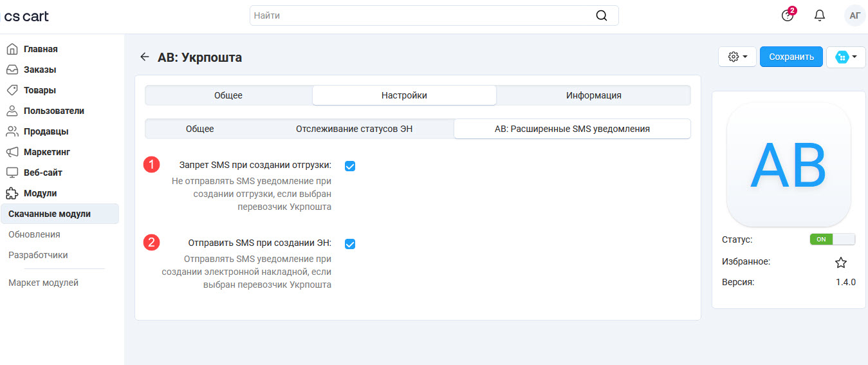Click the Найти search field
The height and width of the screenshot is (365, 868).
coord(434,15)
